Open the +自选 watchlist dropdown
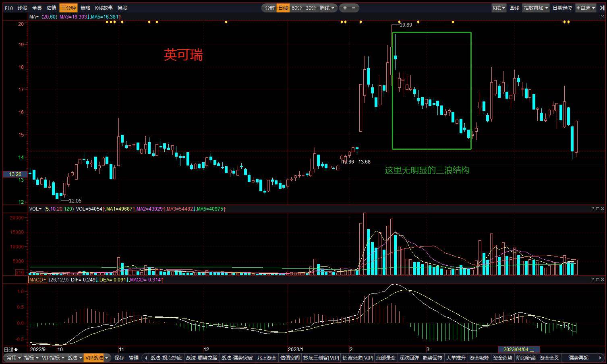This screenshot has height=364, width=607. tap(585, 8)
